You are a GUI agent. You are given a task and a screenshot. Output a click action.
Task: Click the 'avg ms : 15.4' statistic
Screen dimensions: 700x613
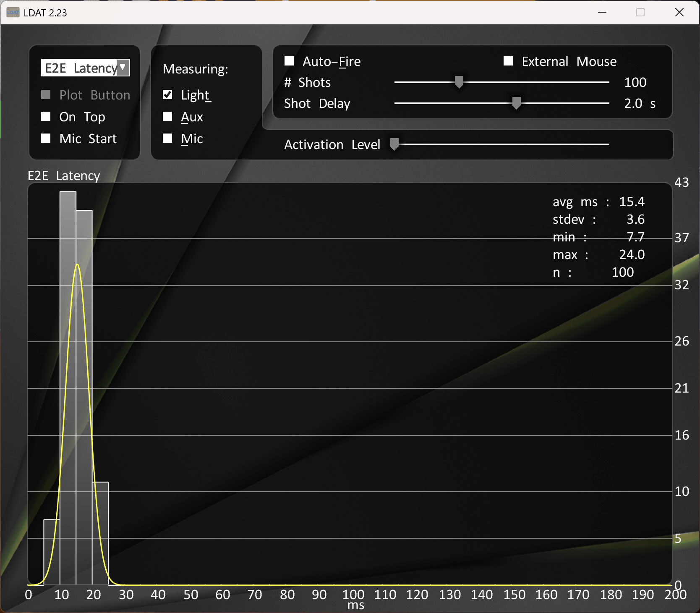coord(598,202)
